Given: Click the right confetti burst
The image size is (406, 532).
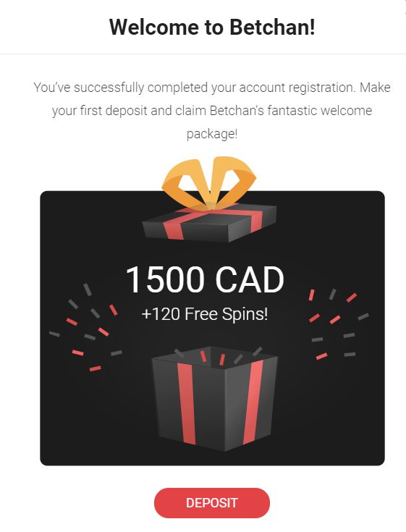Looking at the screenshot, I should pyautogui.click(x=339, y=324).
